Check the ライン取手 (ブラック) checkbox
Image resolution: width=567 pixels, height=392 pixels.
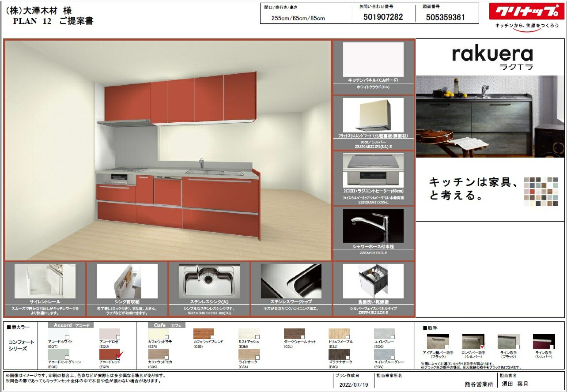[518, 347]
